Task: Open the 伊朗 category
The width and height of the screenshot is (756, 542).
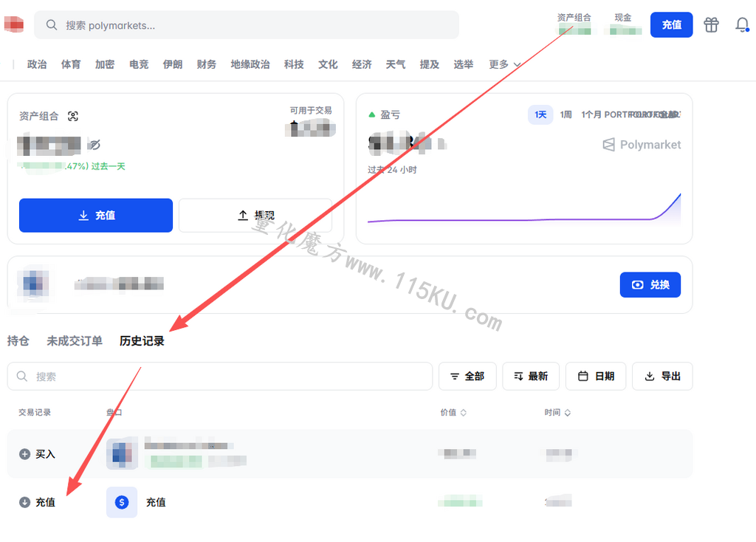Action: click(x=173, y=65)
